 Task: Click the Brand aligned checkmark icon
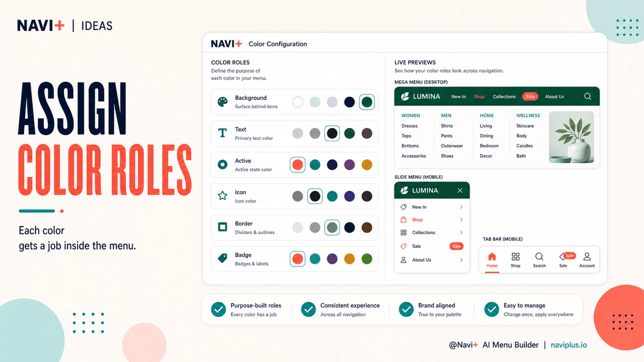(x=406, y=309)
